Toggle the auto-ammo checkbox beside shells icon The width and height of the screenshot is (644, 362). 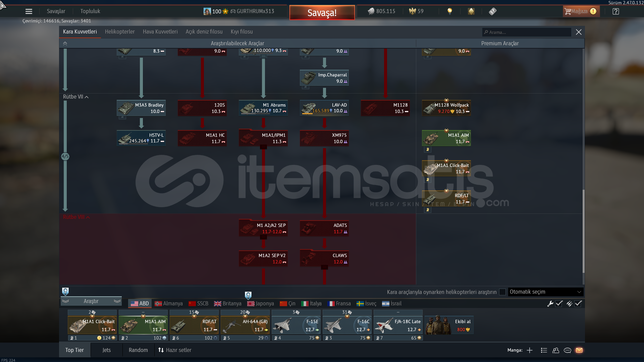click(578, 304)
